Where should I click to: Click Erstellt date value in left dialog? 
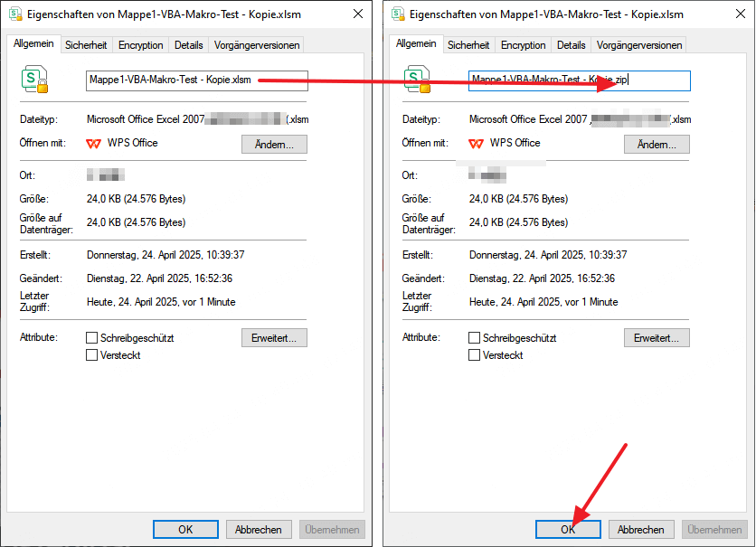165,255
